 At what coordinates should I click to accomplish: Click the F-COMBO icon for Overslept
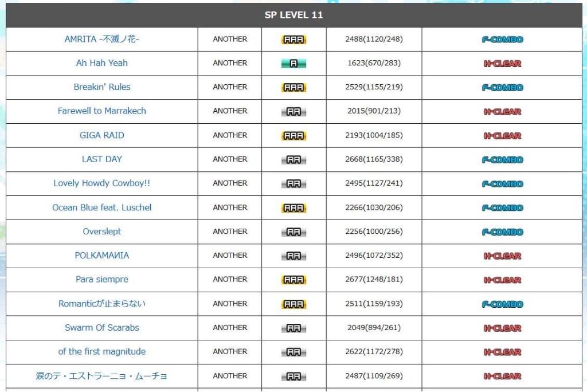click(502, 232)
